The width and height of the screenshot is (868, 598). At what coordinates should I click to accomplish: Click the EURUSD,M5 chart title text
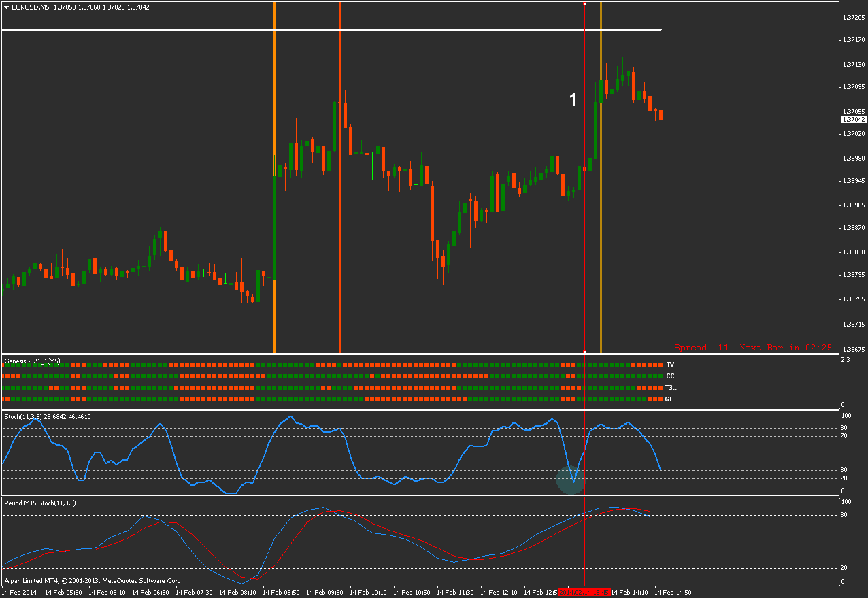click(31, 7)
